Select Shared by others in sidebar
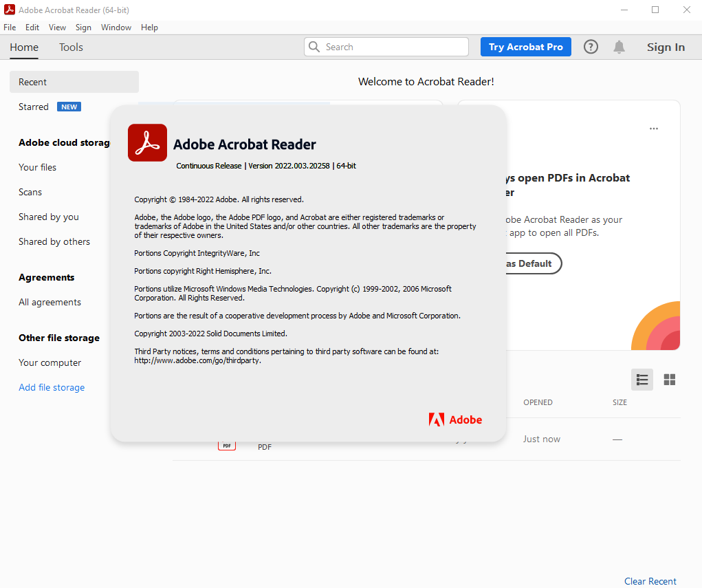Viewport: 702px width, 588px height. [x=54, y=241]
